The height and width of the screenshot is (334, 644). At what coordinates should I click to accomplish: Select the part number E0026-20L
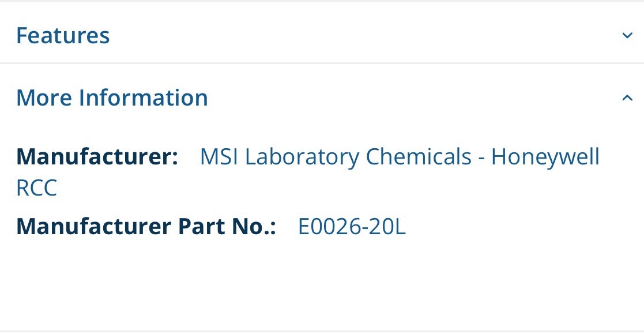(352, 227)
